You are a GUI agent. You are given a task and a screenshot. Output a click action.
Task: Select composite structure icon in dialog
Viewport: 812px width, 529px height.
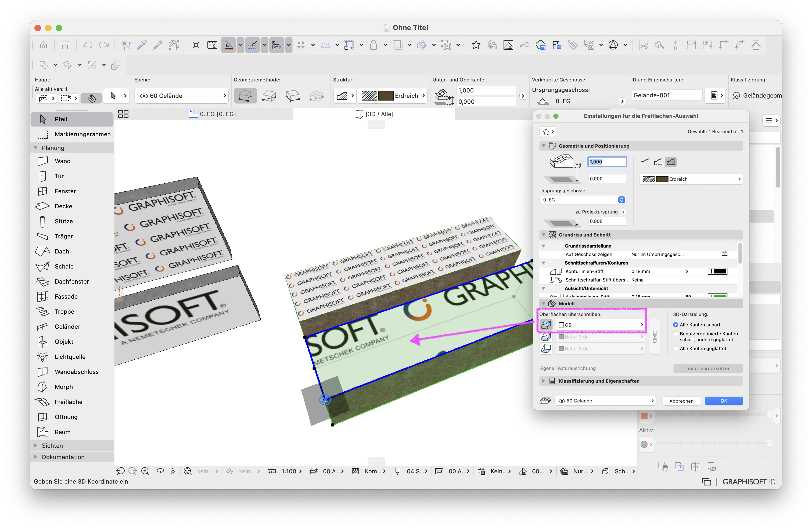671,162
